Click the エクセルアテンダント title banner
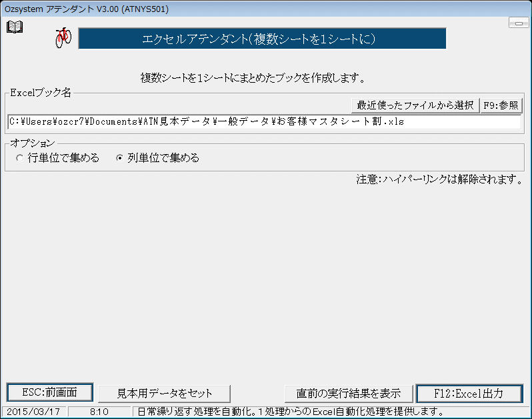Screen dimensions: 532x419 262,39
